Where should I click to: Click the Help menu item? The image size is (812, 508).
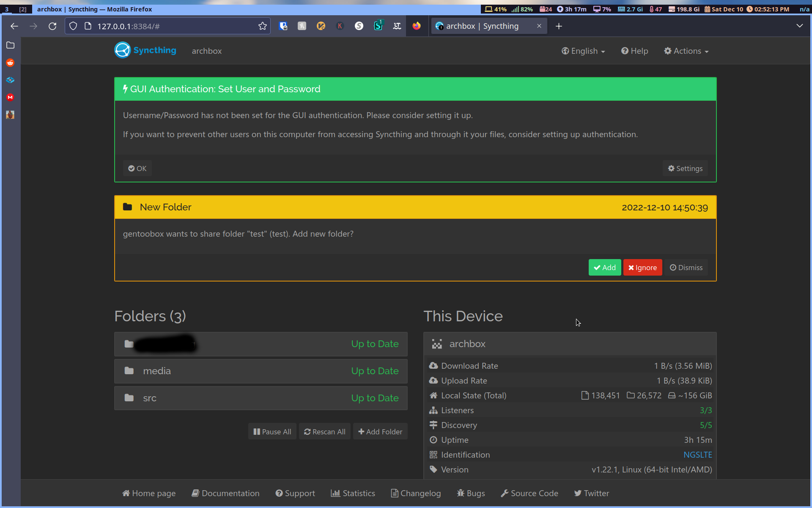pyautogui.click(x=636, y=50)
